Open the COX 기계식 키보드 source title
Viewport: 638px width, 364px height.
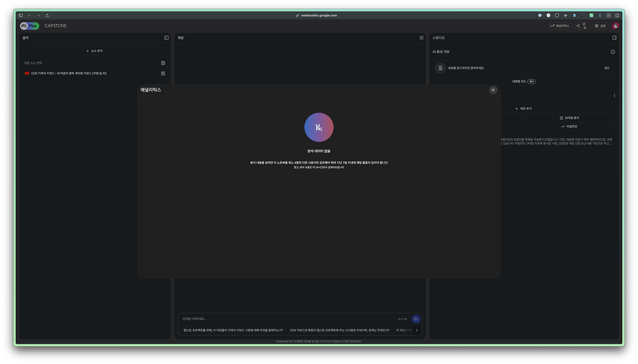[69, 73]
